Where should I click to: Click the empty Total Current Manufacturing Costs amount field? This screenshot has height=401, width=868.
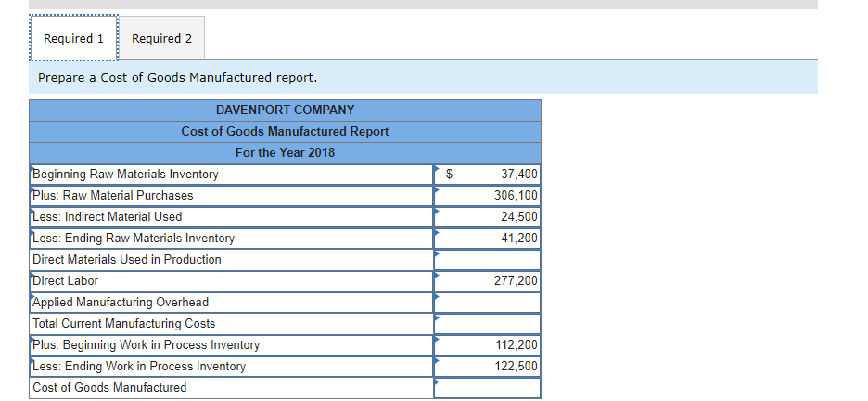487,323
